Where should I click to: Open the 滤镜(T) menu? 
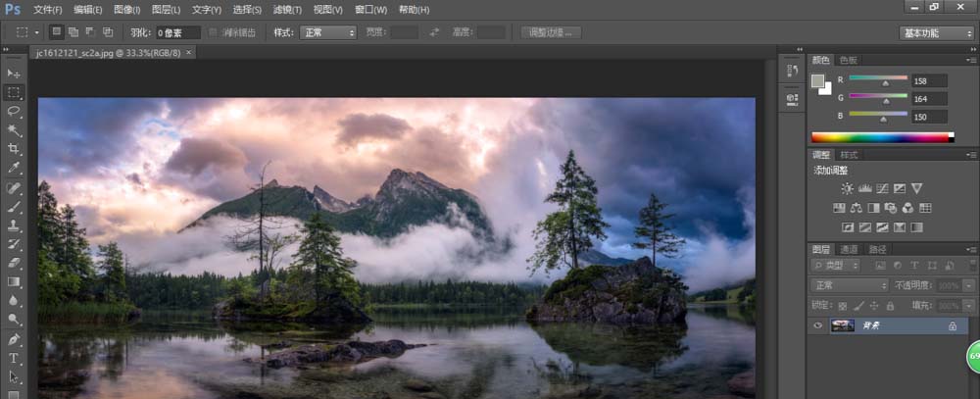[x=287, y=10]
